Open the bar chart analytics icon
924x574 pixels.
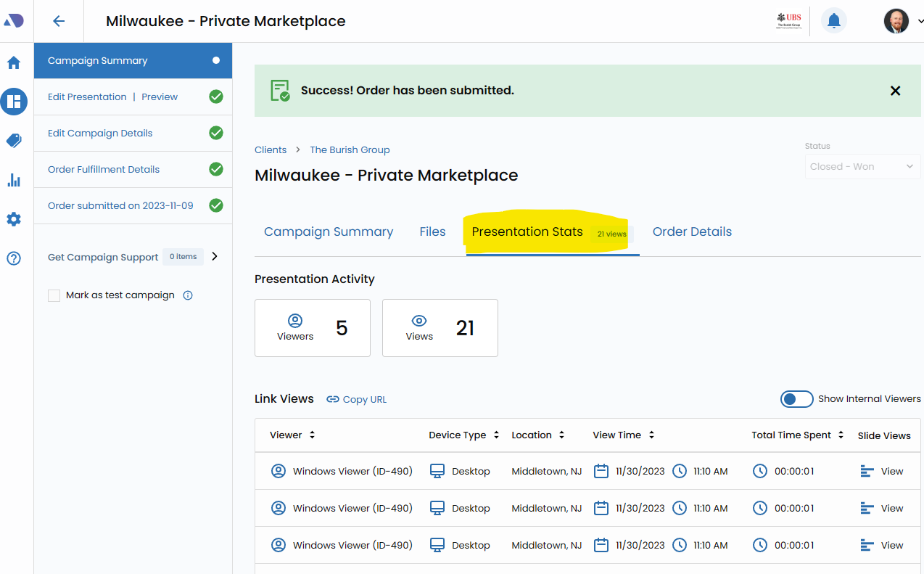(x=14, y=180)
